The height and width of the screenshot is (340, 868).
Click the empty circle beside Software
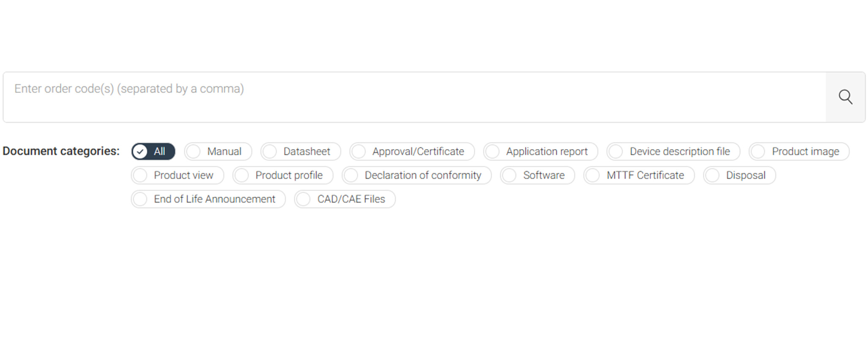click(x=509, y=175)
